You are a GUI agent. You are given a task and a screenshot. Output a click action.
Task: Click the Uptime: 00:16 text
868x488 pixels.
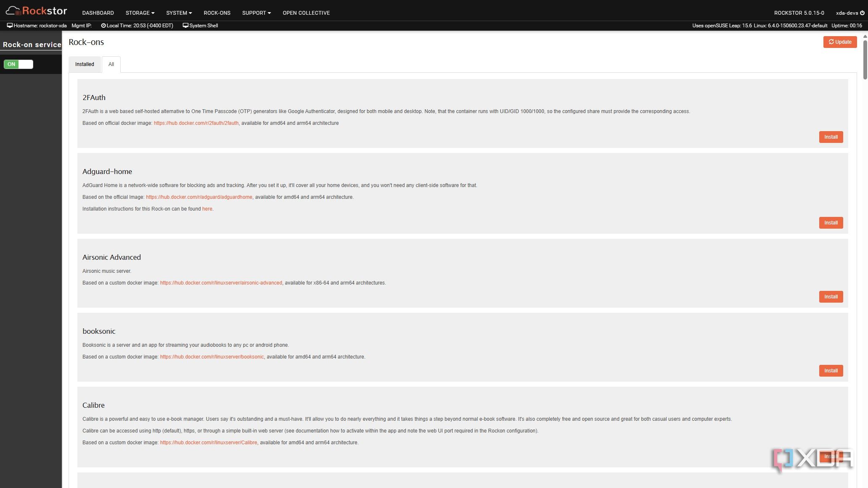point(847,26)
